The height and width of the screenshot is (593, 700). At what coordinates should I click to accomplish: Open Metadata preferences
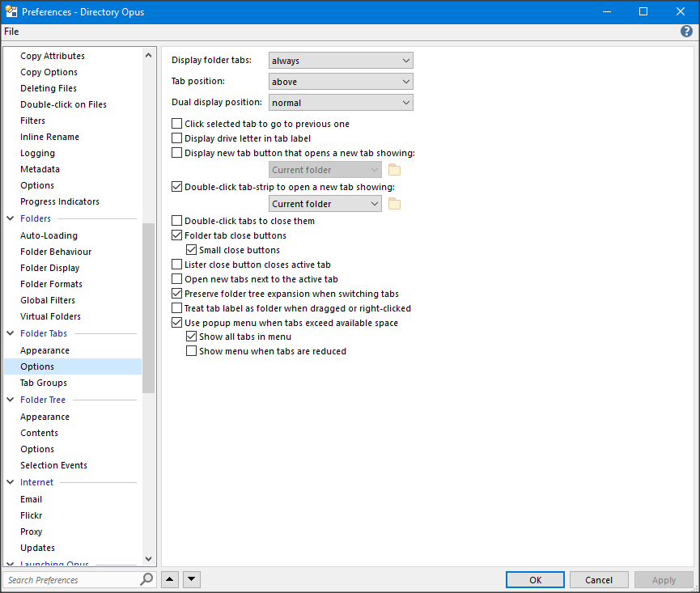(x=40, y=169)
